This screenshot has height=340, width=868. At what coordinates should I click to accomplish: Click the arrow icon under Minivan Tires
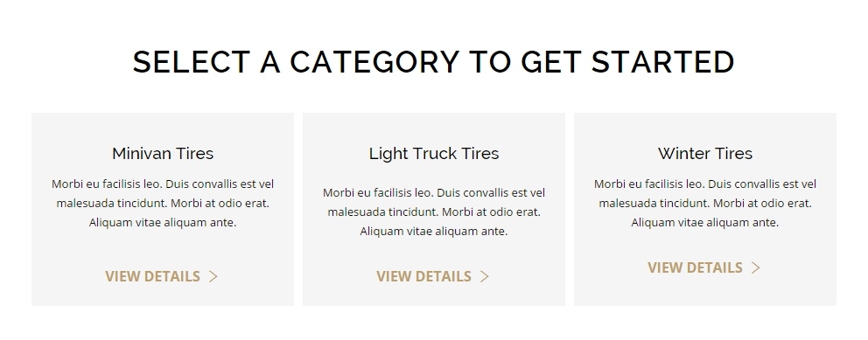tap(213, 276)
